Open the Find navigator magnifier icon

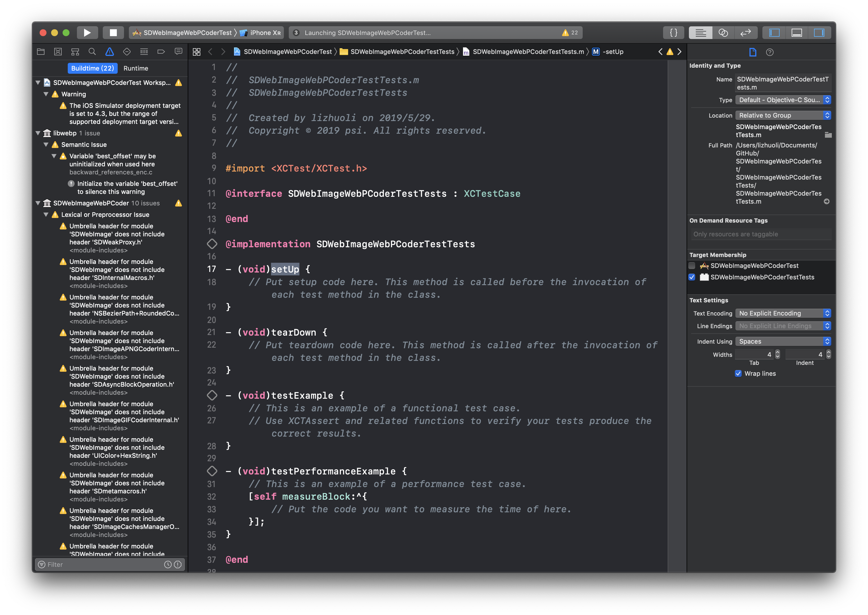click(92, 52)
